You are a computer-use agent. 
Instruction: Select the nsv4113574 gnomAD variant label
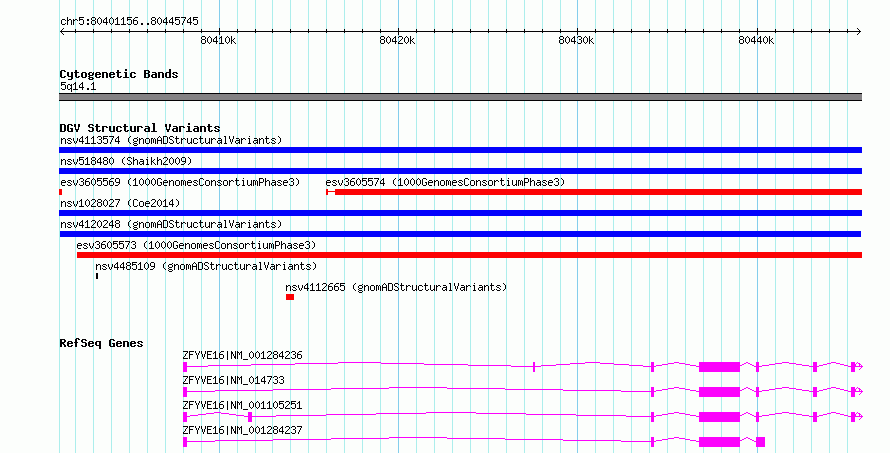coord(171,140)
